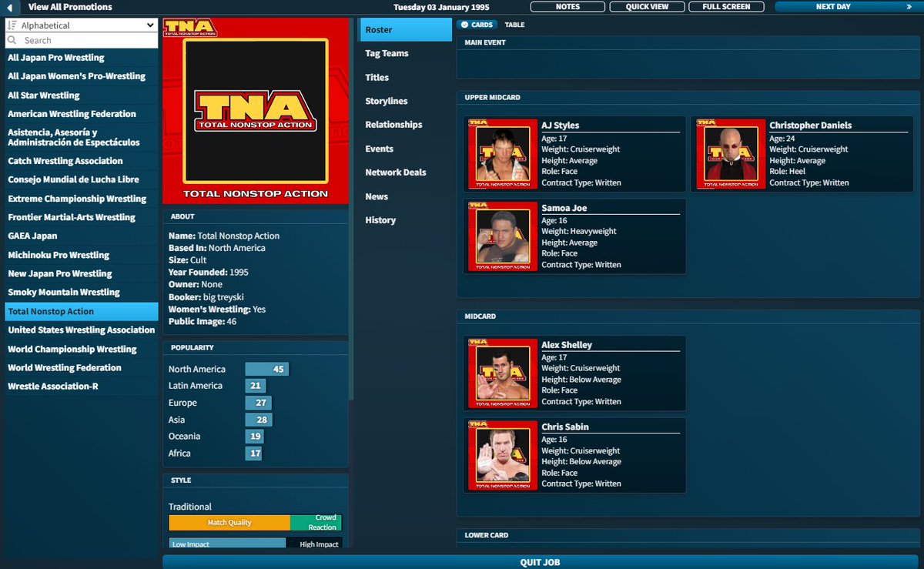The height and width of the screenshot is (569, 924).
Task: Open the Alphabetical sort dropdown
Action: 82,25
